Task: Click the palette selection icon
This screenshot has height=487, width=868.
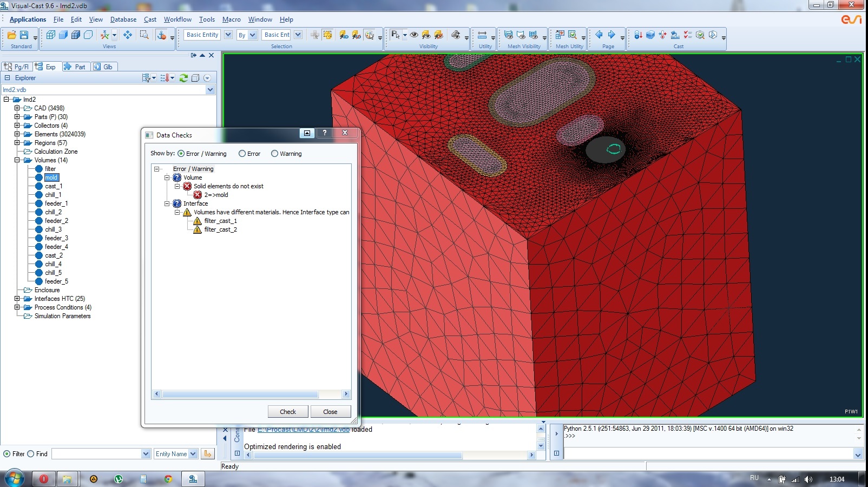Action: click(x=369, y=35)
